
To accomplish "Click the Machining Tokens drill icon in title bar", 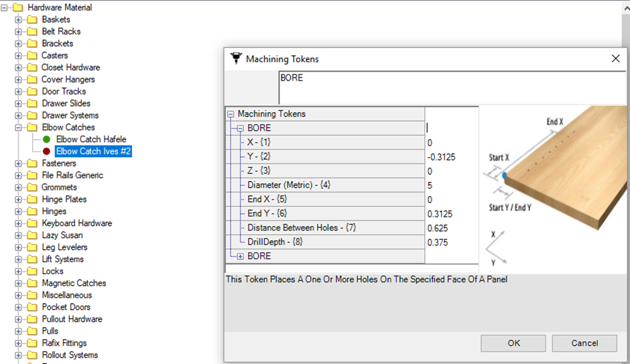I will (235, 58).
